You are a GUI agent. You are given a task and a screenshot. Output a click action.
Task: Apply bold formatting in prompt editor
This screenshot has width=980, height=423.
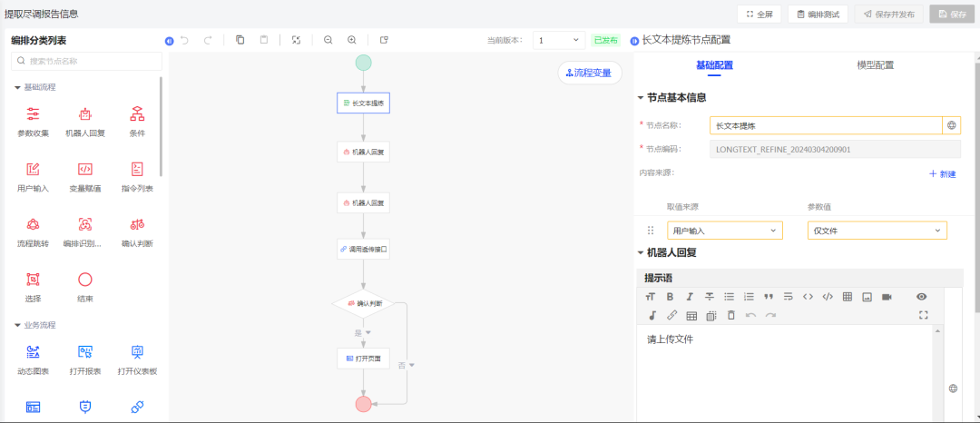[x=670, y=297]
